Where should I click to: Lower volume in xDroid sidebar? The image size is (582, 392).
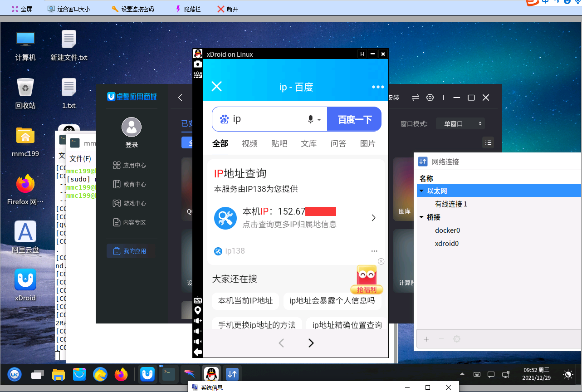click(x=198, y=331)
